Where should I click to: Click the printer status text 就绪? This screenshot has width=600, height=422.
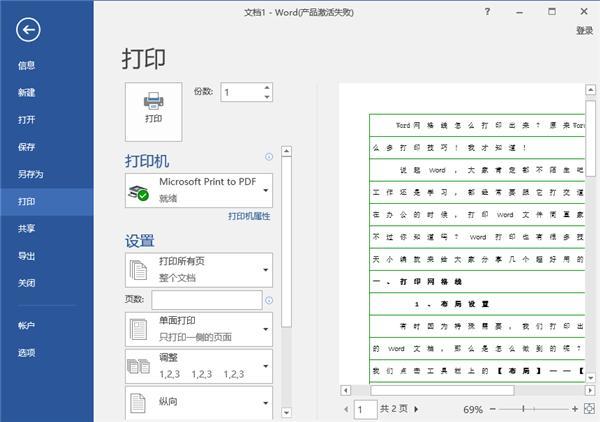(168, 198)
